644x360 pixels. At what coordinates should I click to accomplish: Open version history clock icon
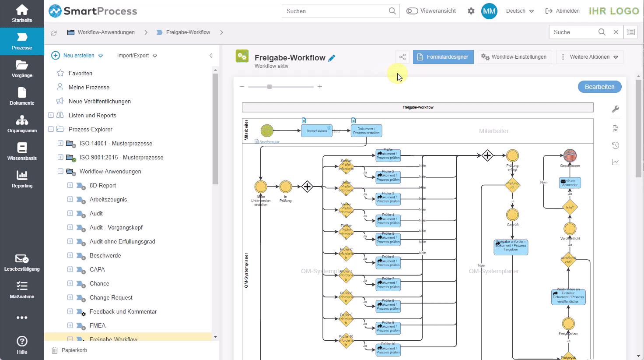pos(616,145)
